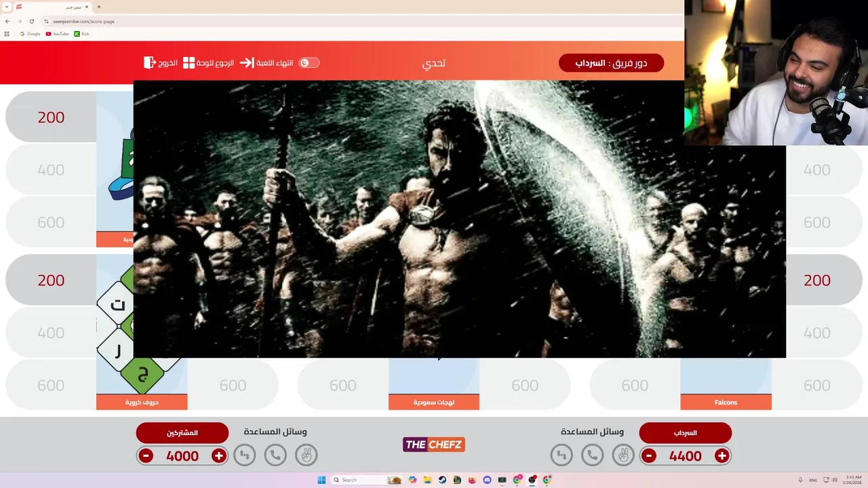This screenshot has width=868, height=488.
Task: Click the 600 button right of Falcons
Action: click(x=816, y=385)
